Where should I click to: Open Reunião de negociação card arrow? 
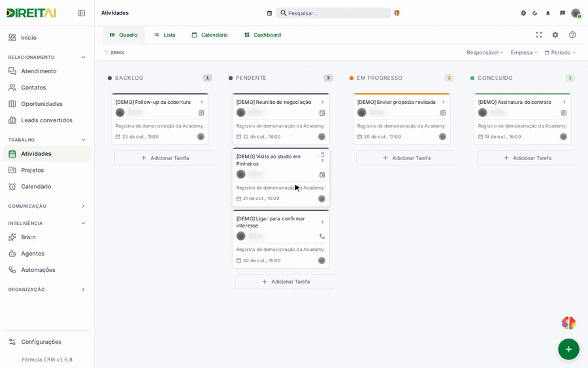[x=323, y=102]
